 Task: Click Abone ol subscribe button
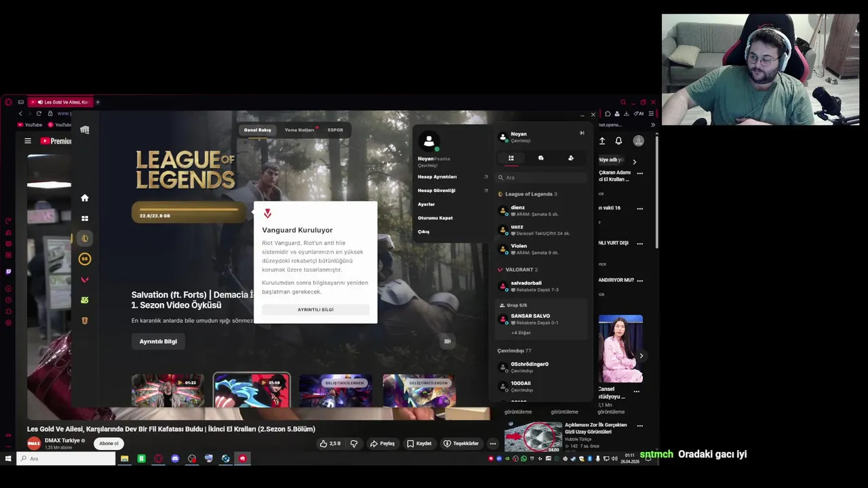click(x=108, y=443)
